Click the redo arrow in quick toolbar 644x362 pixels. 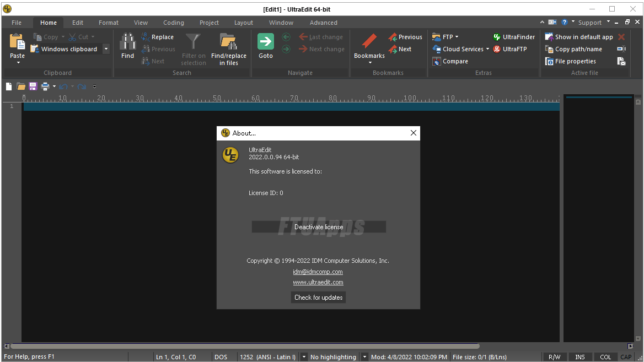[x=82, y=86]
